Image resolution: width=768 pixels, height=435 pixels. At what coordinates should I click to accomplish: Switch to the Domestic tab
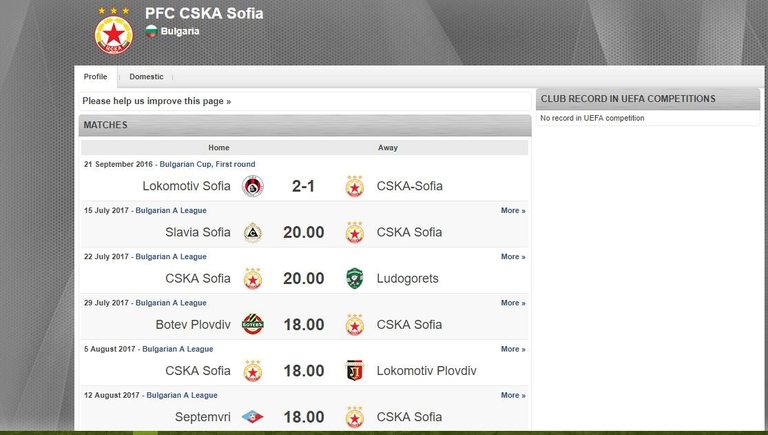click(146, 77)
